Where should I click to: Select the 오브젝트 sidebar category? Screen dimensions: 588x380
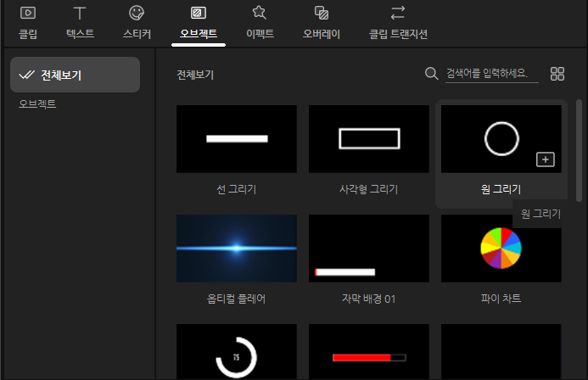pyautogui.click(x=37, y=104)
